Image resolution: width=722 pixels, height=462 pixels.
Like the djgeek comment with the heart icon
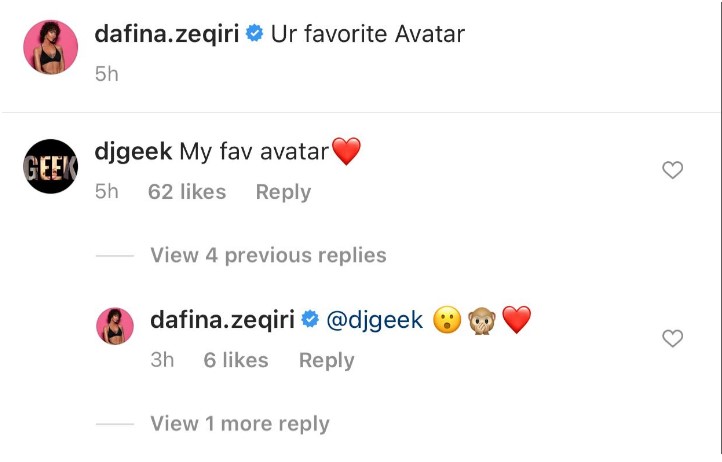click(x=673, y=171)
